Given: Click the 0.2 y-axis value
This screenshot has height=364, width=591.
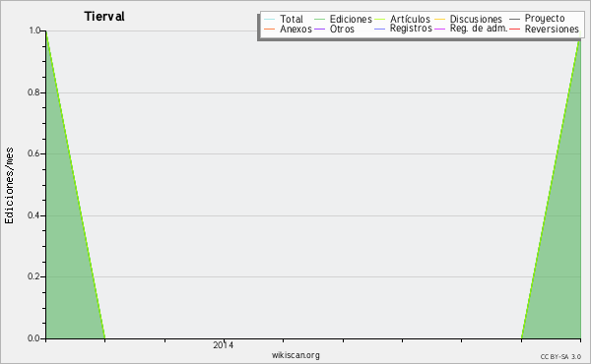Looking at the screenshot, I should point(33,276).
